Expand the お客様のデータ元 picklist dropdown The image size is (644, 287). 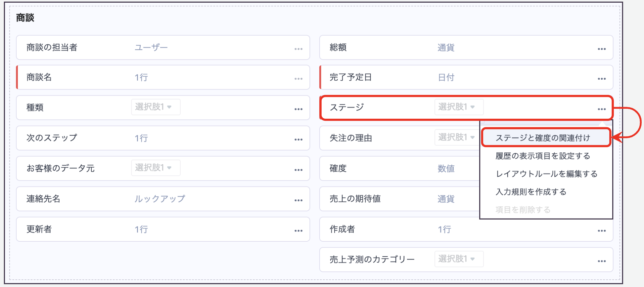click(156, 168)
